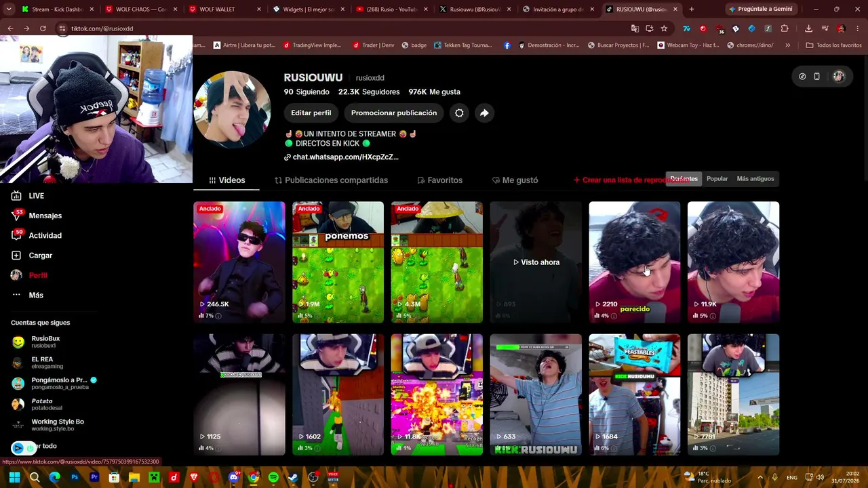Screen dimensions: 868x488
Task: Switch to the Favoritos tab
Action: 440,180
